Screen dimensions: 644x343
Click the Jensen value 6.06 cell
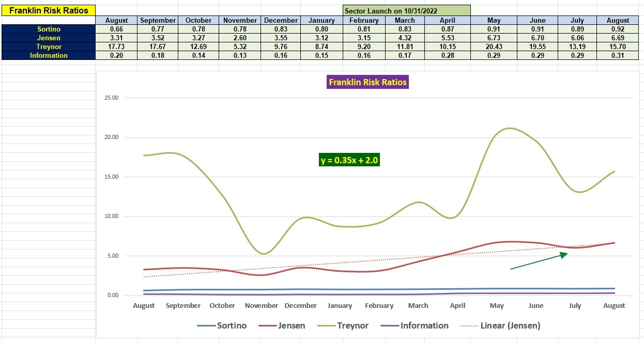[x=577, y=38]
